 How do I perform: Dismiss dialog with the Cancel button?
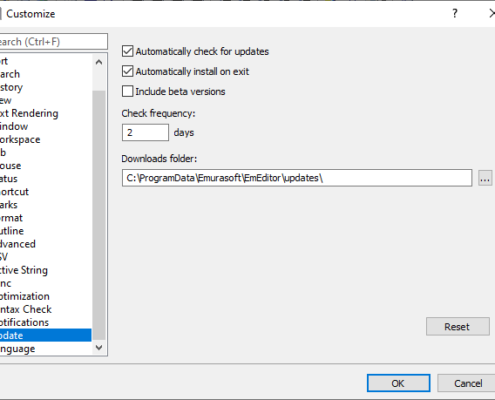pos(468,383)
